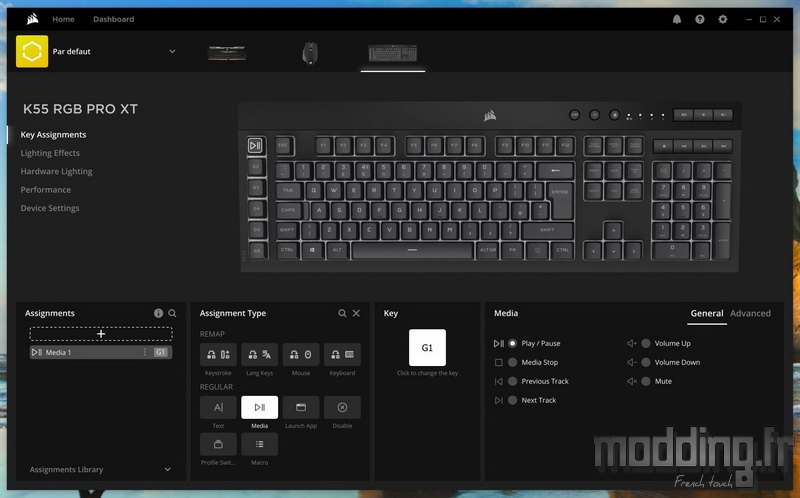Click the yellow profile icon

[32, 51]
